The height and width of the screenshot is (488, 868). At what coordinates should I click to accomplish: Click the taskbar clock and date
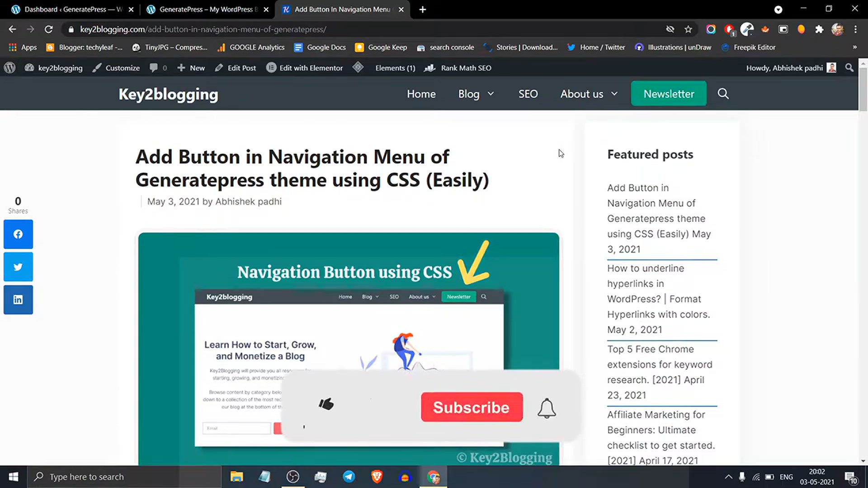(817, 477)
